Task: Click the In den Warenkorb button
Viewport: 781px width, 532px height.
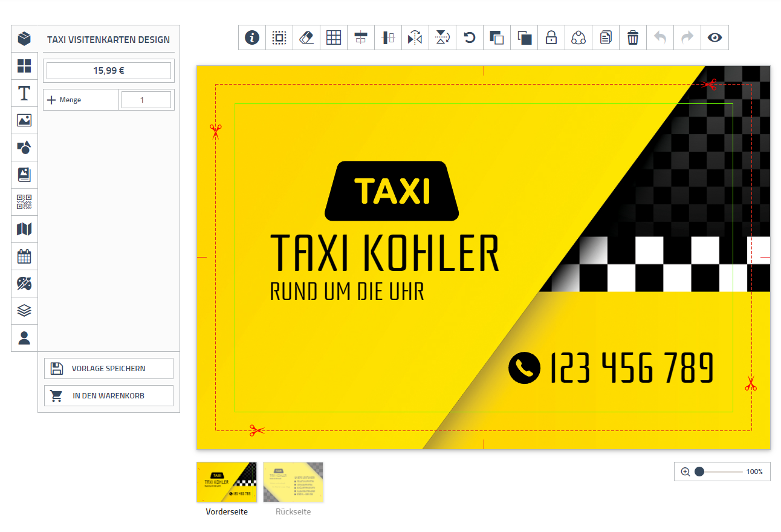Action: 109,396
